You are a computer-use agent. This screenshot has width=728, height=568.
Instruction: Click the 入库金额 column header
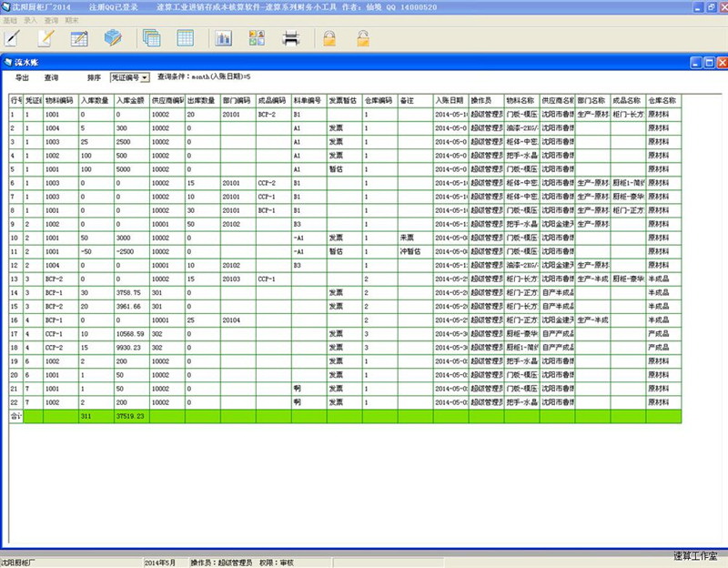pos(132,100)
